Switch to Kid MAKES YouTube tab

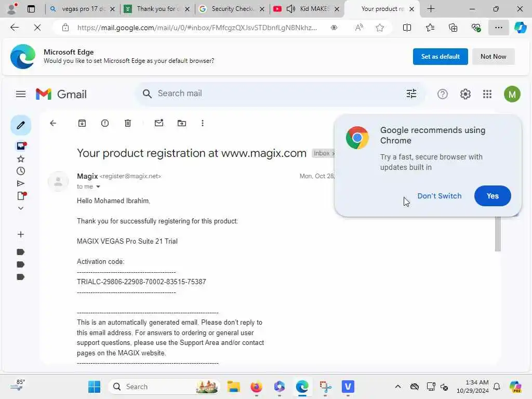click(307, 9)
